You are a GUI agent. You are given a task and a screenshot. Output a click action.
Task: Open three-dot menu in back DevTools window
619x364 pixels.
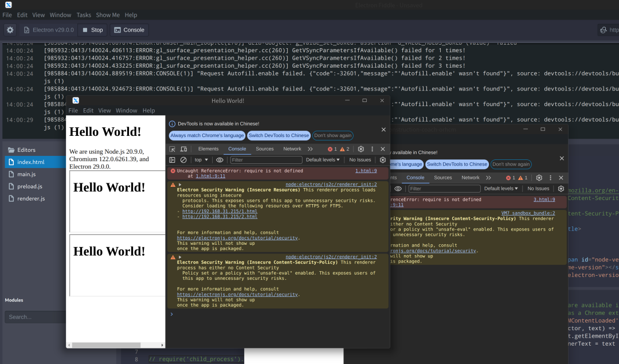550,178
